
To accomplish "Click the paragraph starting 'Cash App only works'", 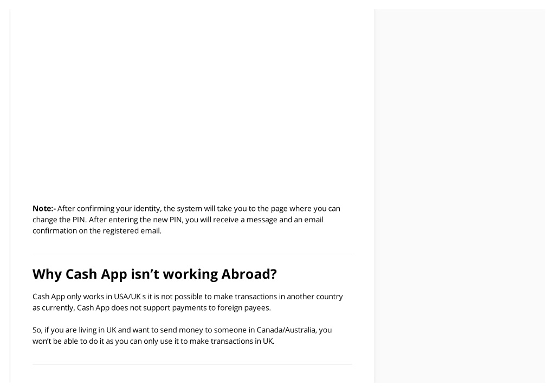I will 188,302.
